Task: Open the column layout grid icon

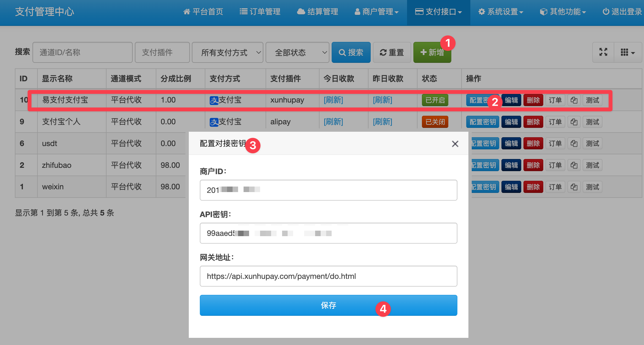Action: tap(625, 52)
